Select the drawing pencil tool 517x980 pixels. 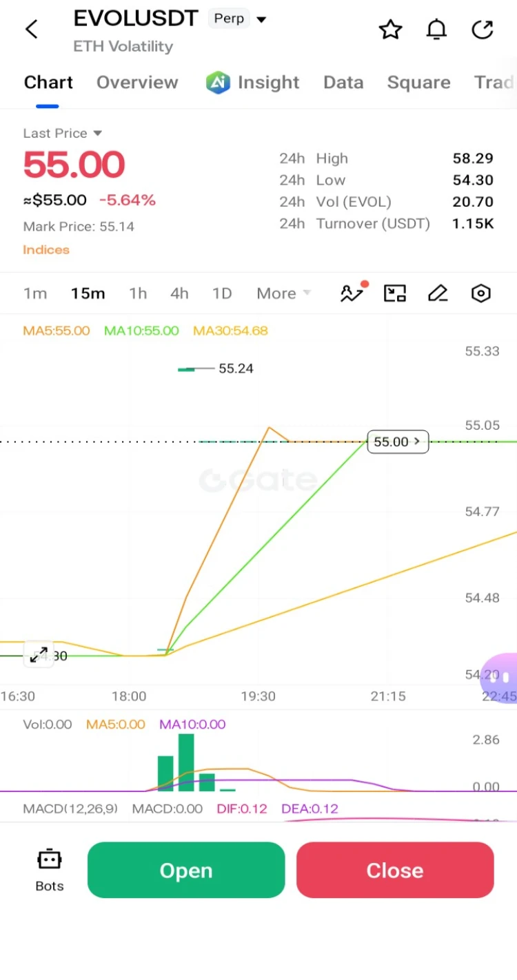coord(438,293)
